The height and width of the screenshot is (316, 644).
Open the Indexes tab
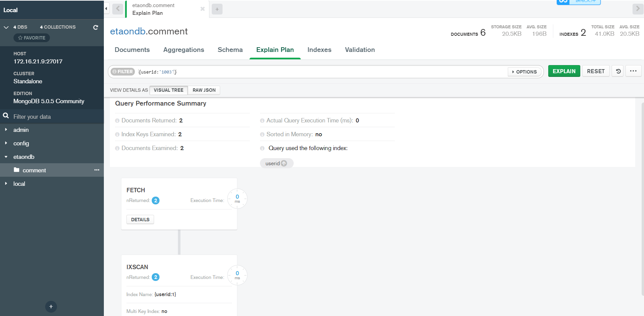319,50
